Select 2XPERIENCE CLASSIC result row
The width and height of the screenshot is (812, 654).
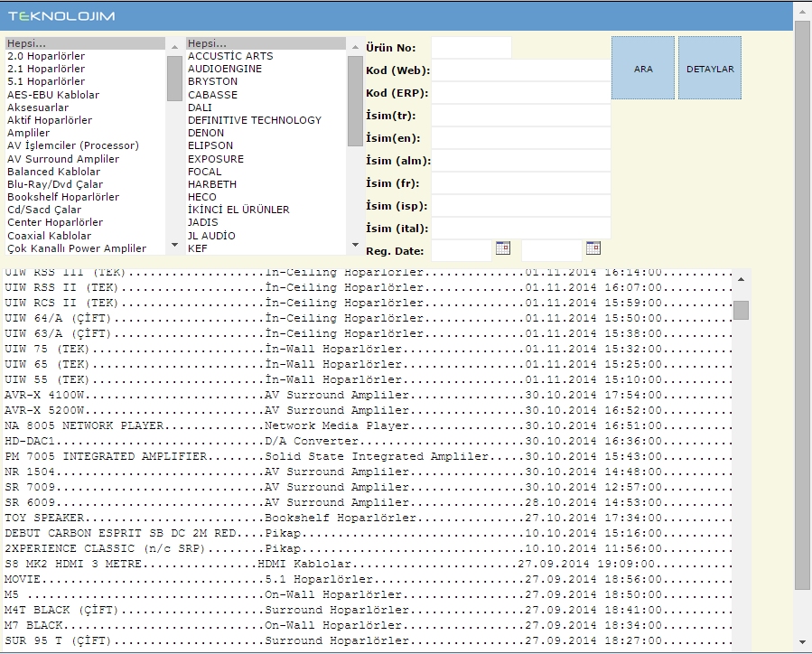pos(368,548)
